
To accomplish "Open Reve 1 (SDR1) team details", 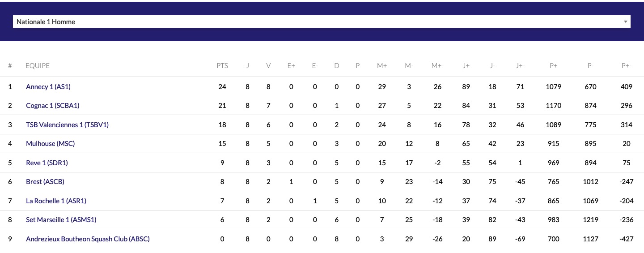I will [x=47, y=163].
